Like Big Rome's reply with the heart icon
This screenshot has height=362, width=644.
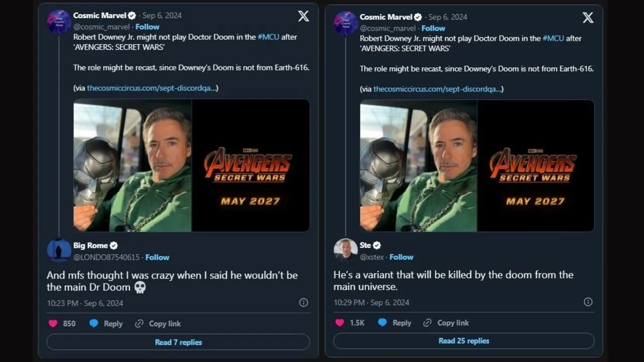click(x=53, y=324)
